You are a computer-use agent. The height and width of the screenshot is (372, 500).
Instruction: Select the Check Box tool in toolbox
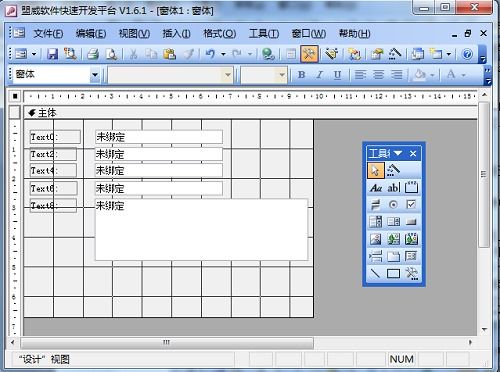[x=411, y=204]
